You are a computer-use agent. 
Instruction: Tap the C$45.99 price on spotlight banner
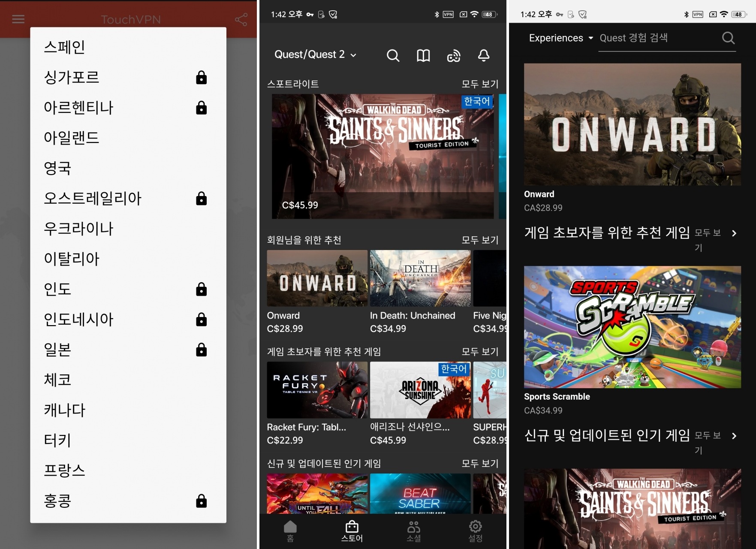[x=300, y=205]
